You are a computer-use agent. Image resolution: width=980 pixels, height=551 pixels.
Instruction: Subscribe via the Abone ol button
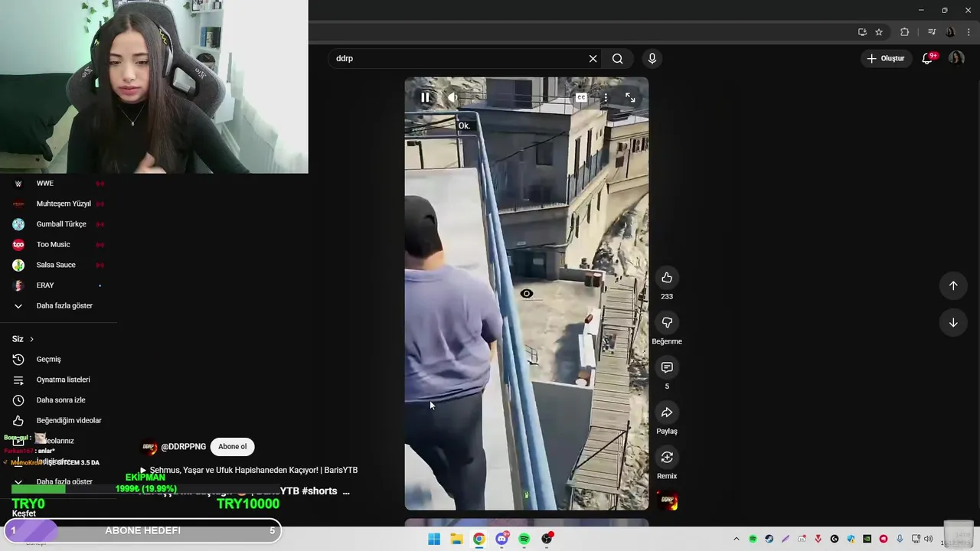tap(233, 447)
